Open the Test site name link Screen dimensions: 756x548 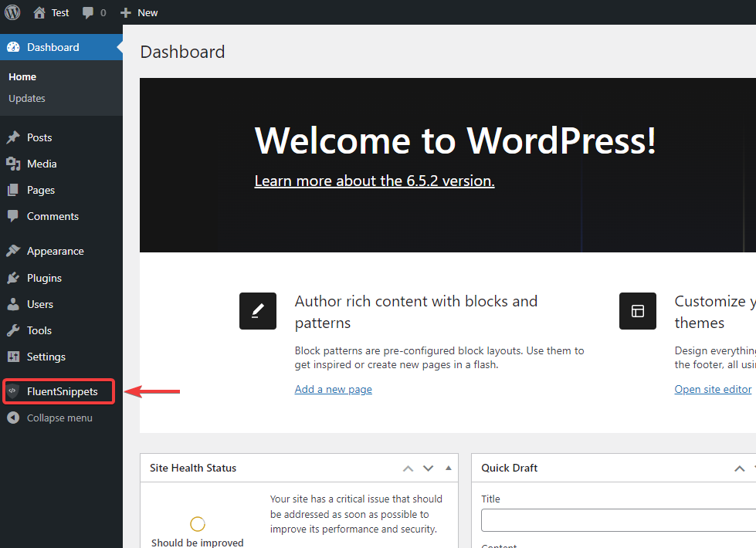pyautogui.click(x=60, y=12)
